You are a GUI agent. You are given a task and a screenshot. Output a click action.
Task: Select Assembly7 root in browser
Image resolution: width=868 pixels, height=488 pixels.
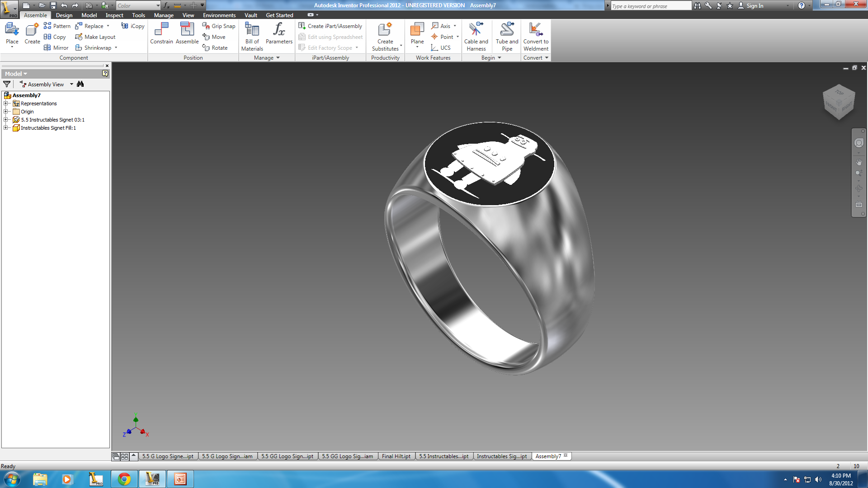(26, 95)
